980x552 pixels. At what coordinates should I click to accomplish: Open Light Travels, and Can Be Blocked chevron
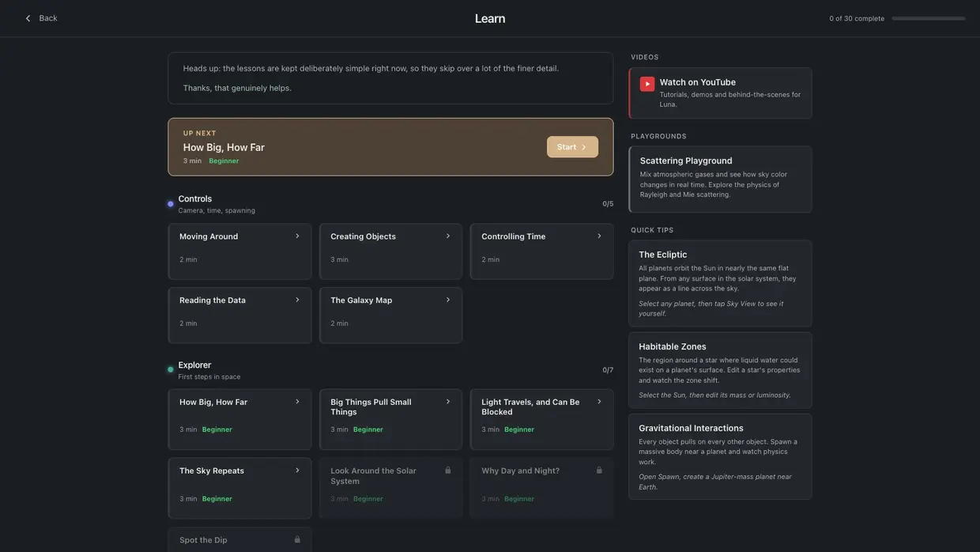click(x=599, y=402)
